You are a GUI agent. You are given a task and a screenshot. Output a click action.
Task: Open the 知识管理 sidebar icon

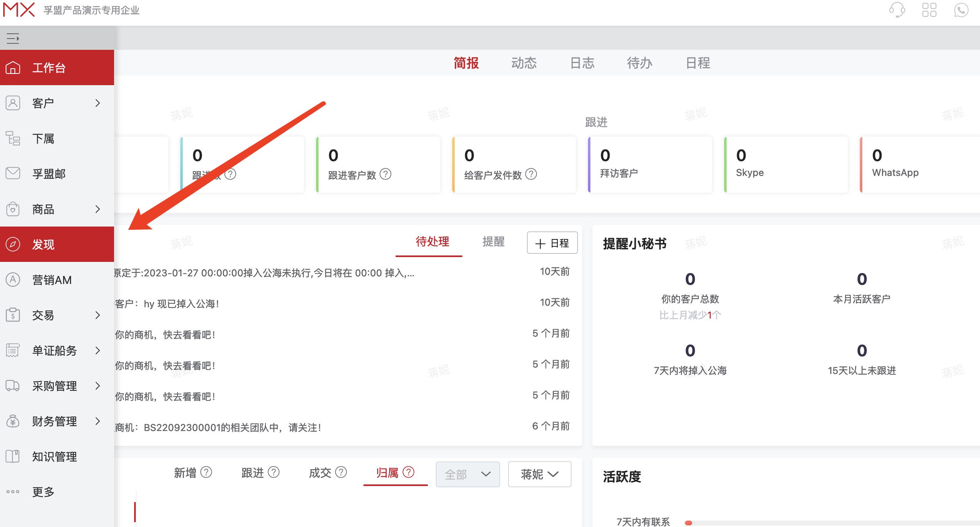[x=12, y=456]
